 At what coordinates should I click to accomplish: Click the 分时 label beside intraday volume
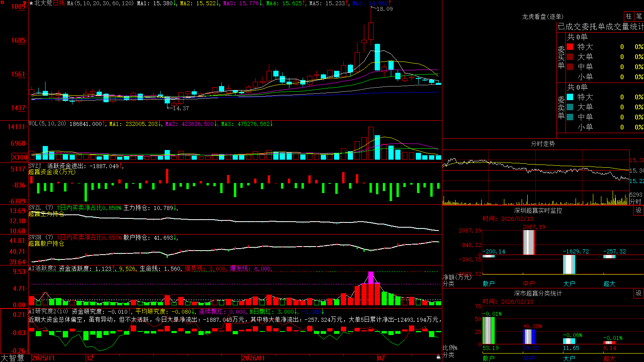point(636,201)
